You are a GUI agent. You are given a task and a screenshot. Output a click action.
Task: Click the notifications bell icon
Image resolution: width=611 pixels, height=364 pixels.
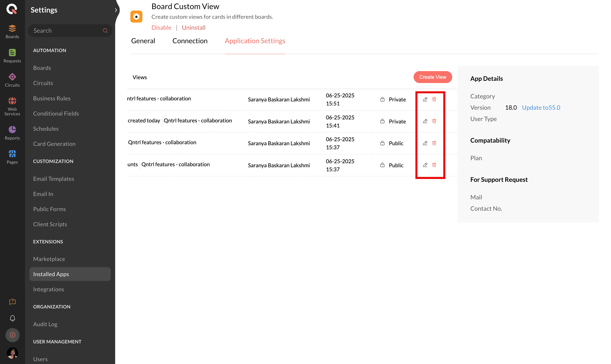[12, 318]
